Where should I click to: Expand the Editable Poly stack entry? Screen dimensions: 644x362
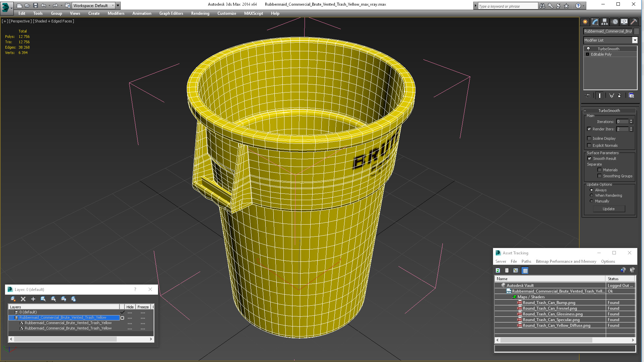(x=587, y=54)
